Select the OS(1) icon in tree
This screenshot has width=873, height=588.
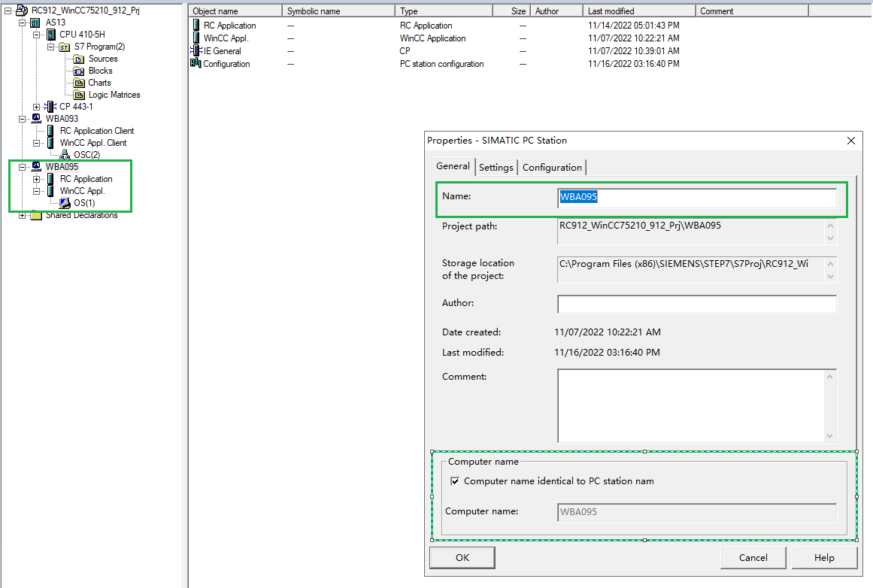(x=65, y=203)
